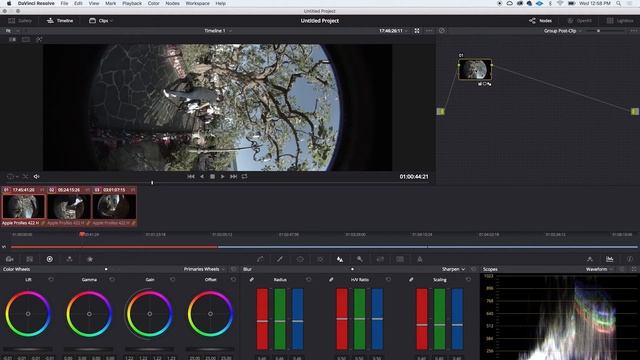
Task: Toggle the enhanced viewer expand icon
Action: [417, 31]
